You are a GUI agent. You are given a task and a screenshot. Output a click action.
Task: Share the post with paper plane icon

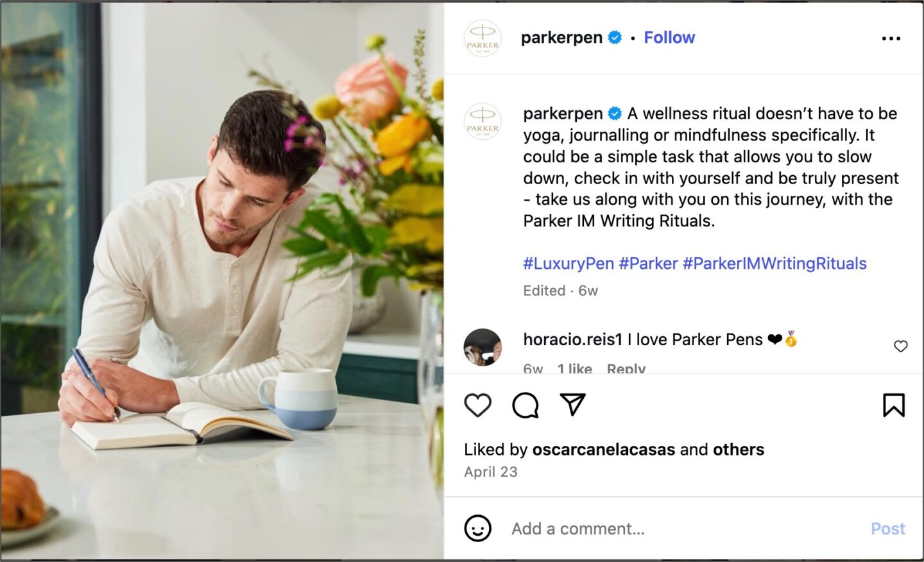point(572,404)
